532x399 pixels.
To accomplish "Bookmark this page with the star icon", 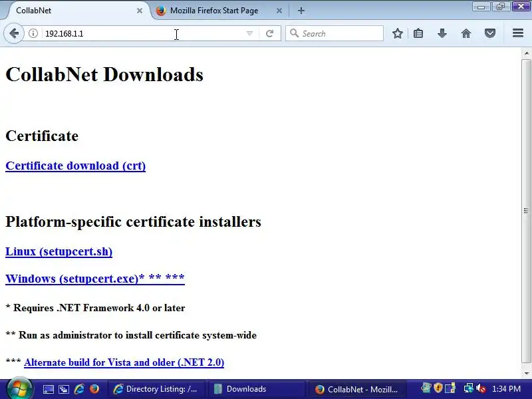I will point(398,33).
